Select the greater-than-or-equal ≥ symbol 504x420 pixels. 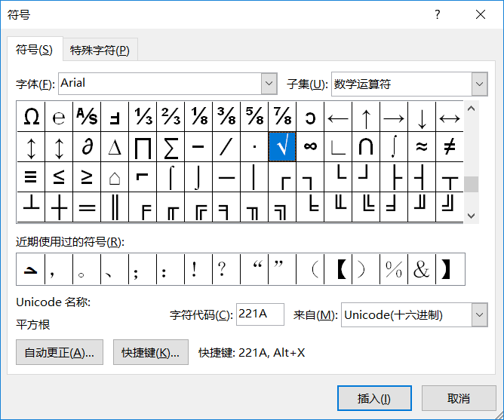coord(87,176)
